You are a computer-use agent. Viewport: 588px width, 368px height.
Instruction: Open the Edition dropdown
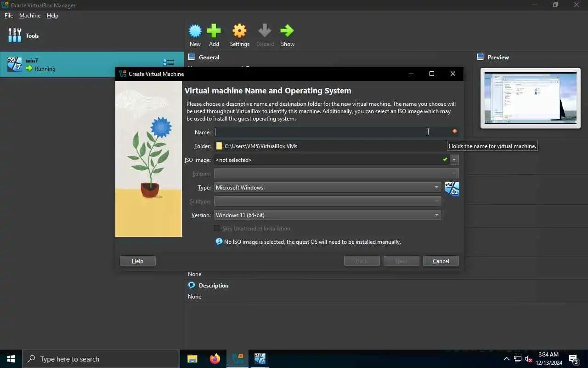[x=336, y=173]
